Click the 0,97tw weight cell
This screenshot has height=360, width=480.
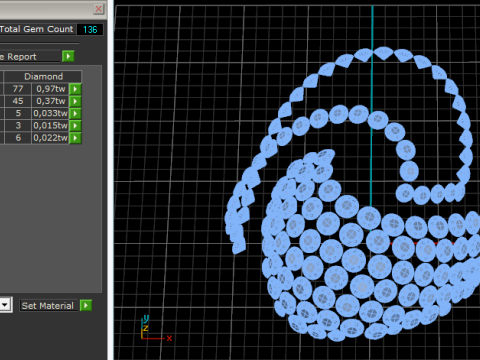[50, 89]
